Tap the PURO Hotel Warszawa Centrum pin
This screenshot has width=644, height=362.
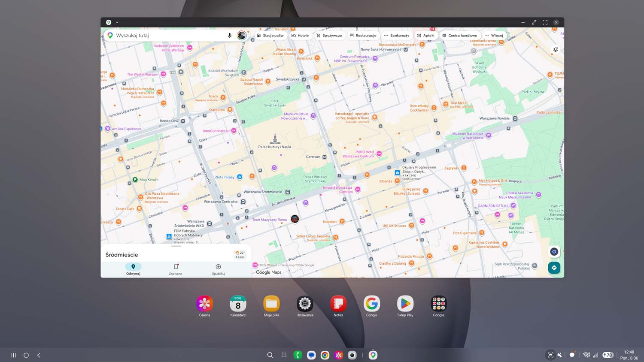click(x=379, y=154)
